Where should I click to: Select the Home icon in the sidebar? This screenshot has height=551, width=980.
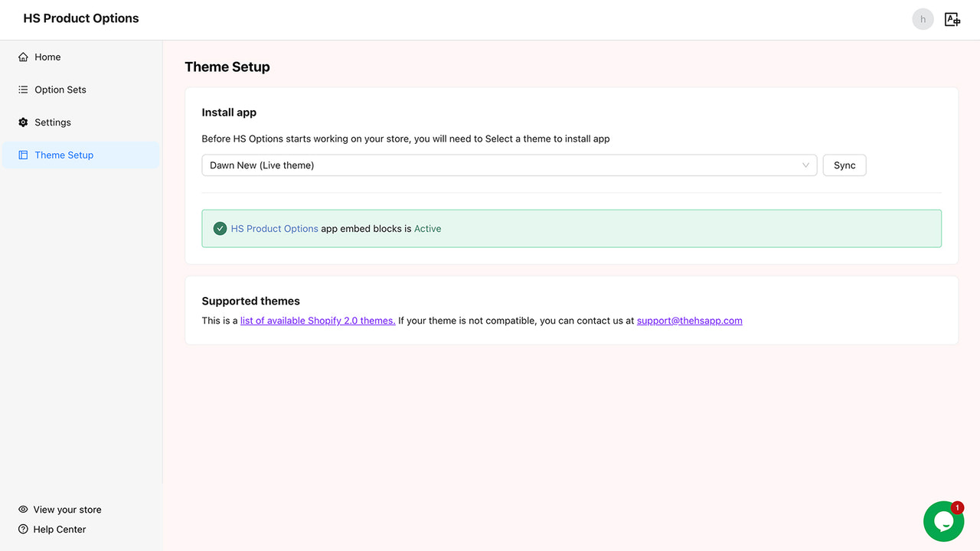22,57
